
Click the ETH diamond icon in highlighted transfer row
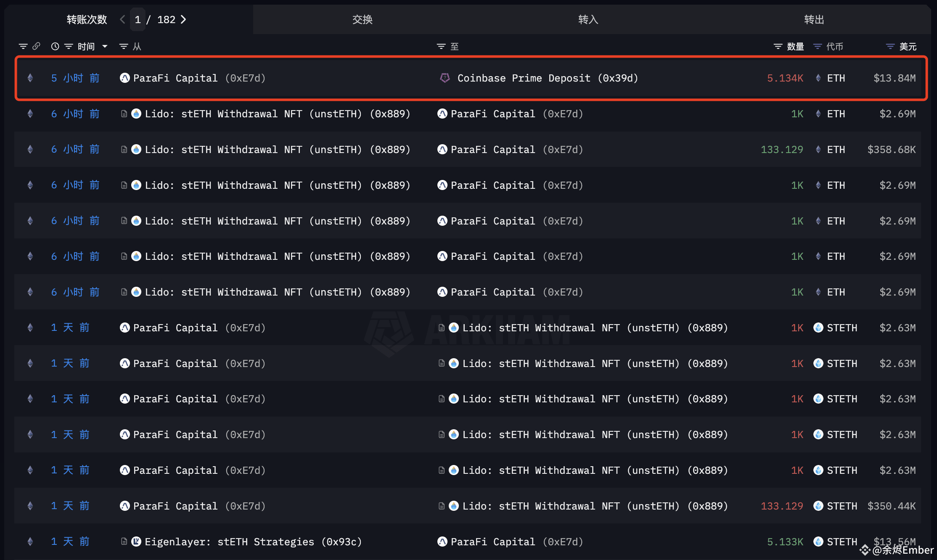click(x=818, y=78)
